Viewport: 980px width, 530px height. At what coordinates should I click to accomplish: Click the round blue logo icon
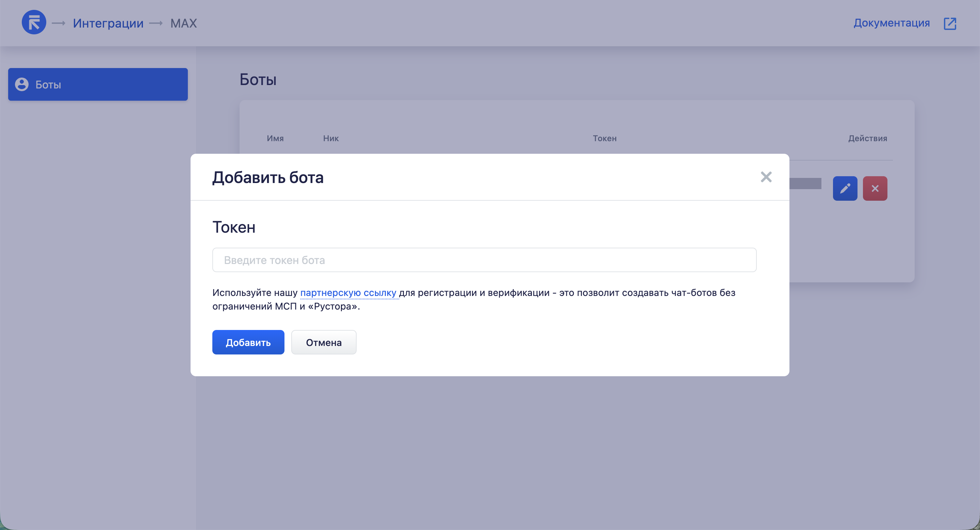pyautogui.click(x=34, y=22)
